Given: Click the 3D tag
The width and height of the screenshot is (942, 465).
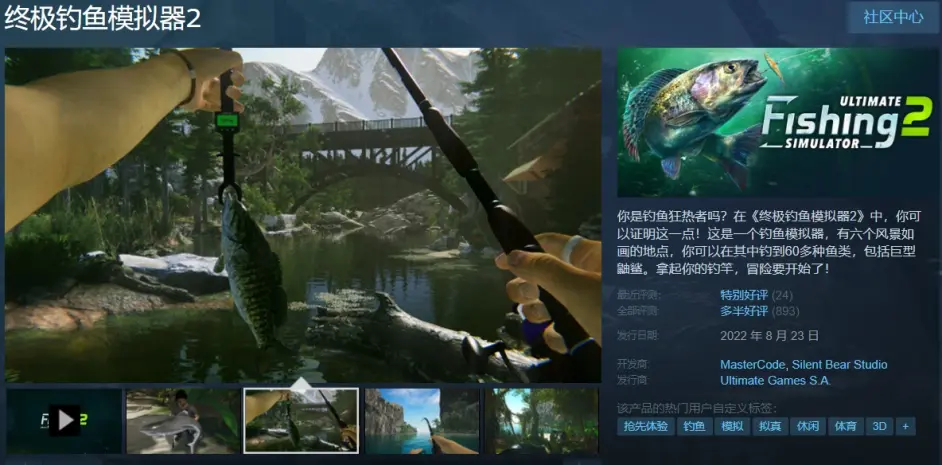Looking at the screenshot, I should pyautogui.click(x=879, y=426).
